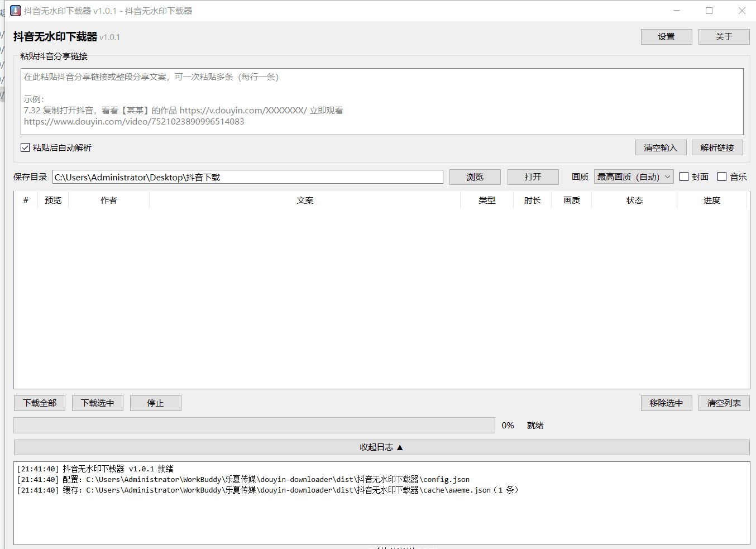Click the log line mentioning config.json
This screenshot has width=756, height=549.
(x=243, y=480)
